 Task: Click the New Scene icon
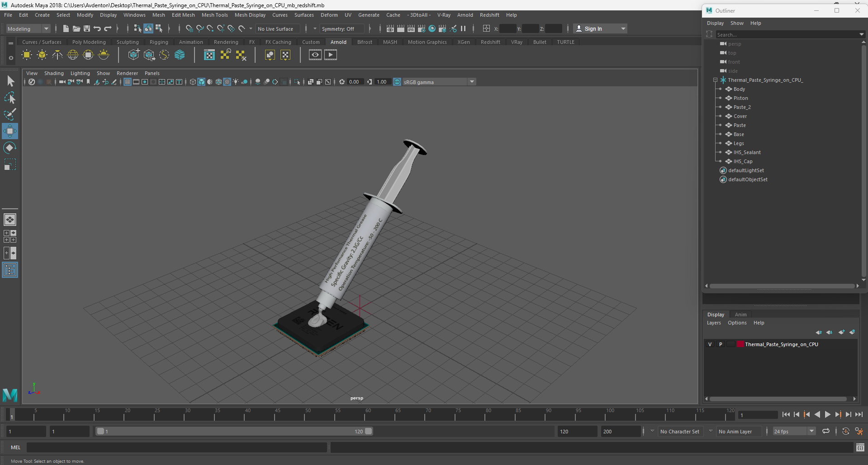(x=66, y=28)
